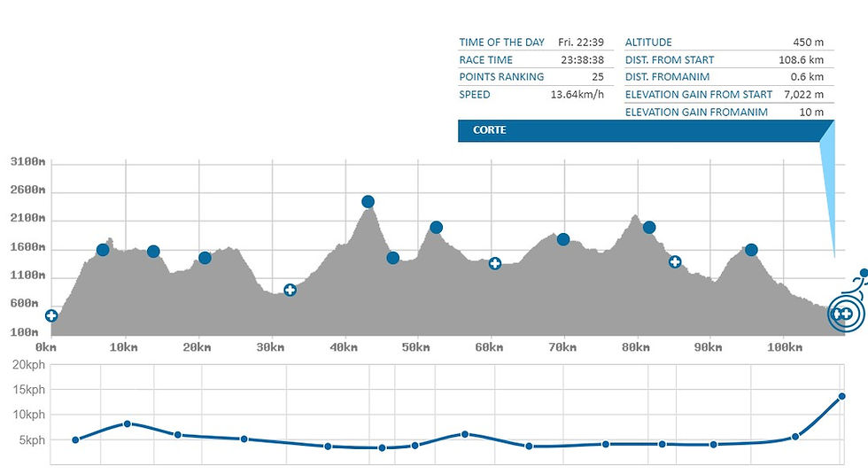
Task: Click the '5kph' speed axis label
Action: point(32,440)
